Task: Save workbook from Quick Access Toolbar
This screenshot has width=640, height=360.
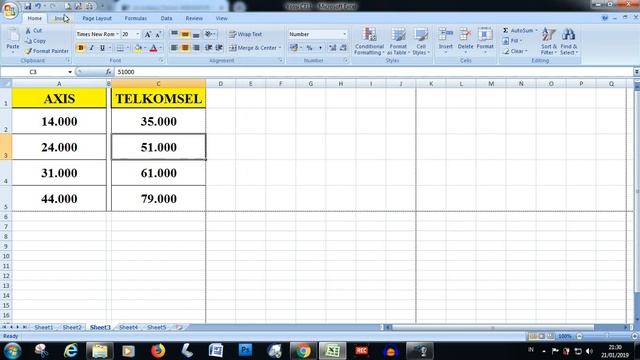Action: point(27,6)
